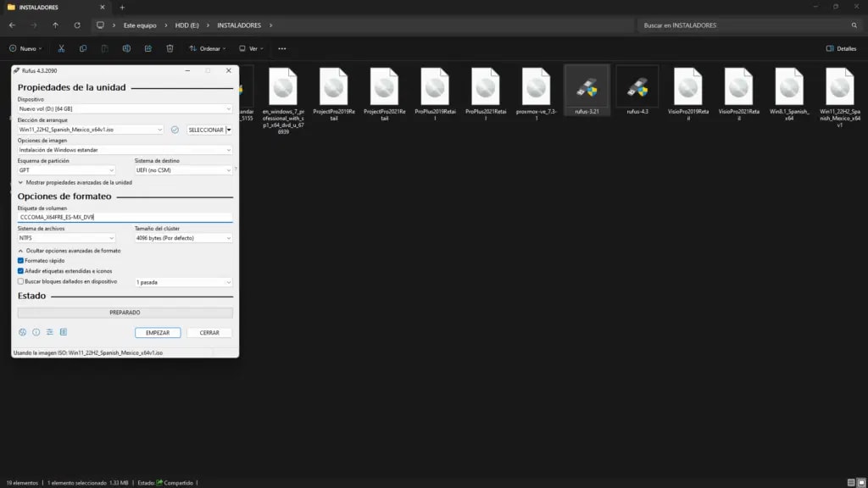Open Rufus about information icon
The width and height of the screenshot is (868, 488).
point(36,332)
